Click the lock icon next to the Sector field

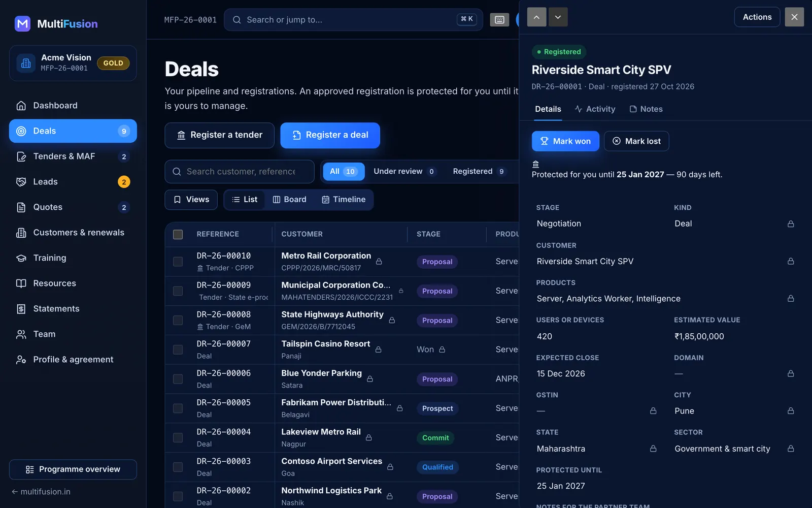791,449
